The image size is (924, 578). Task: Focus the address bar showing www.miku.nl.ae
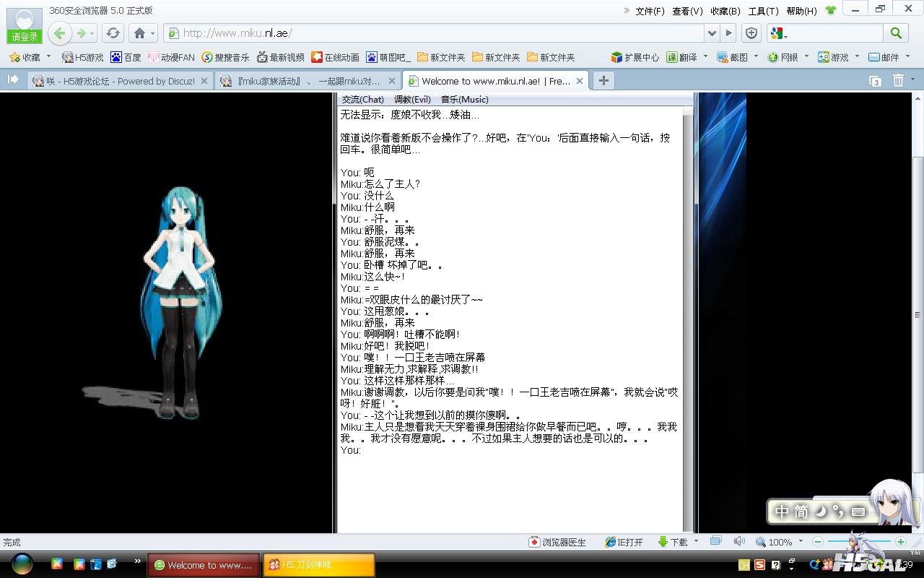click(433, 33)
